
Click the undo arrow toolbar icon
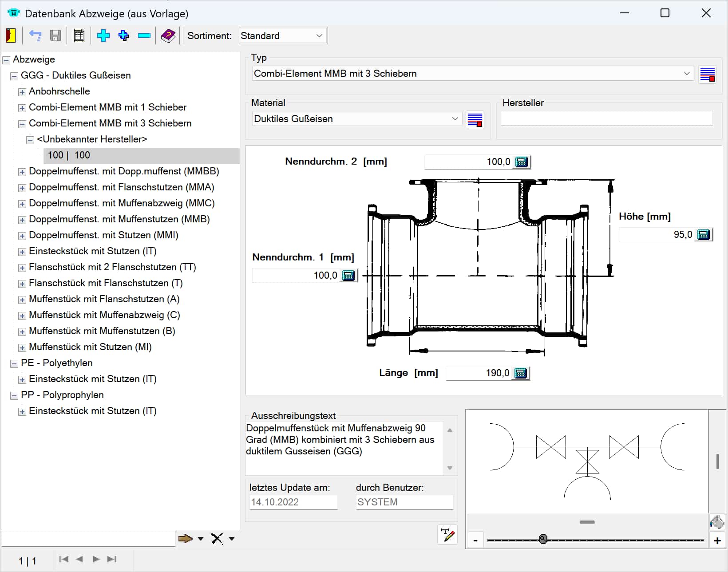35,36
